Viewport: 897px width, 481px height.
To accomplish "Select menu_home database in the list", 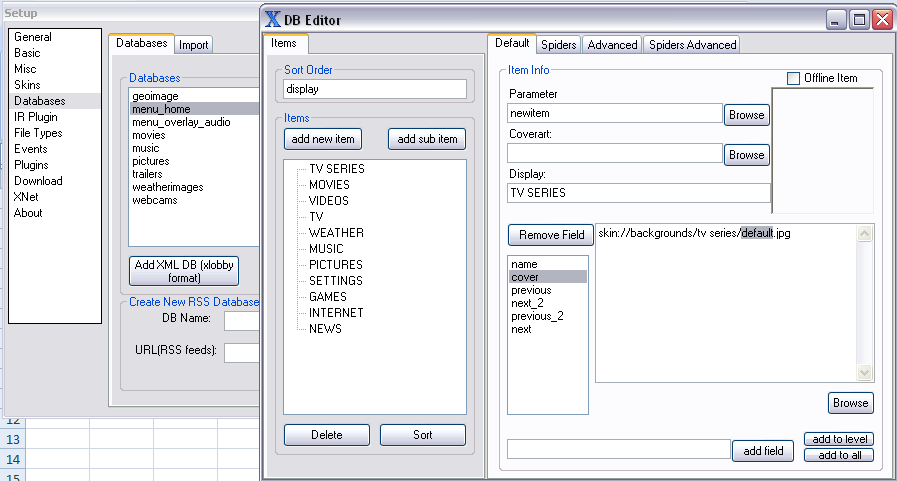I will click(195, 109).
